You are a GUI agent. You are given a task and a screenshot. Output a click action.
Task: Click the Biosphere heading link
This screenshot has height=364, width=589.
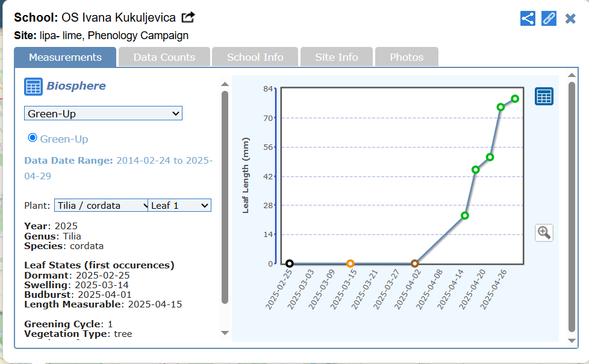[76, 86]
